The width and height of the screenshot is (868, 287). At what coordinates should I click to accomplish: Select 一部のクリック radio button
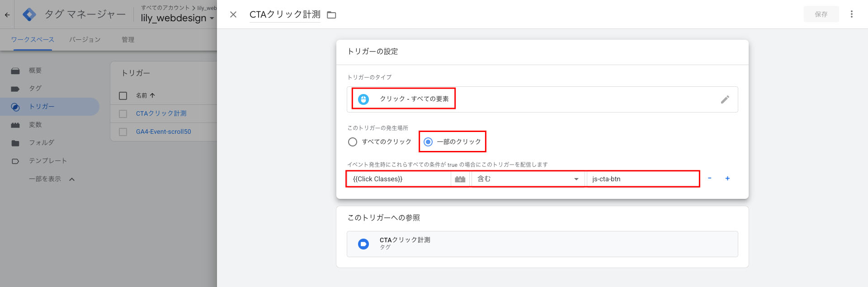coord(428,142)
